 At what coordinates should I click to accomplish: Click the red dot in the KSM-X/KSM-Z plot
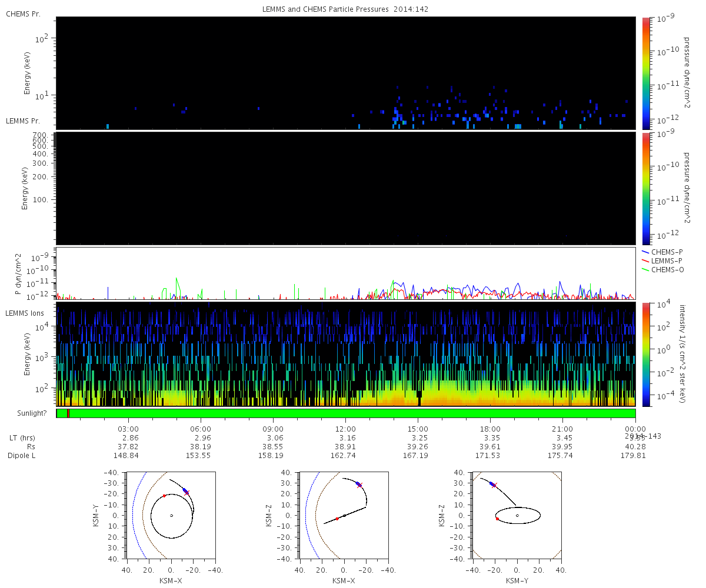coord(337,519)
